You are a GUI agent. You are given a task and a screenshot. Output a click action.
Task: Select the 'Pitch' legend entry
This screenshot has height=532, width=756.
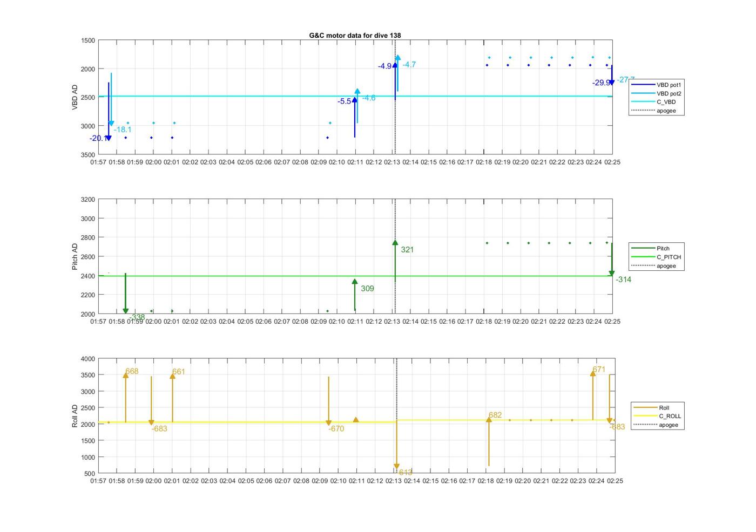651,249
